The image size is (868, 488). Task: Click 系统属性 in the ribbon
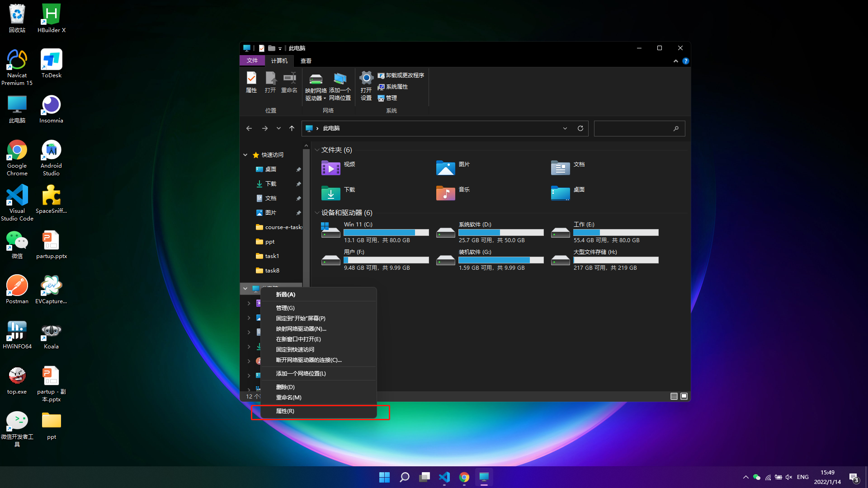tap(393, 87)
